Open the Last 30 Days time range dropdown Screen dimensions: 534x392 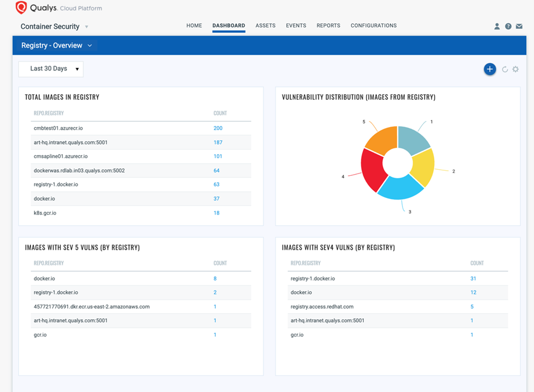coord(51,69)
